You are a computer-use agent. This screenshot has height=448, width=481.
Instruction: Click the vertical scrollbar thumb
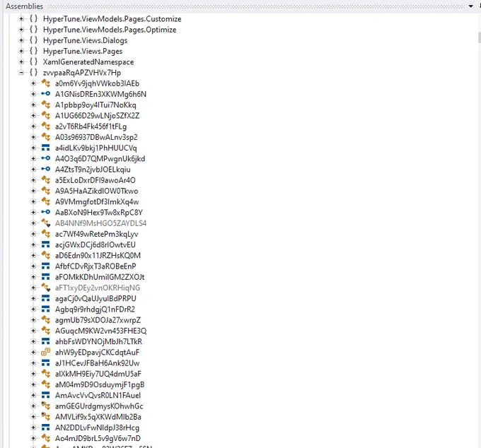tap(480, 37)
